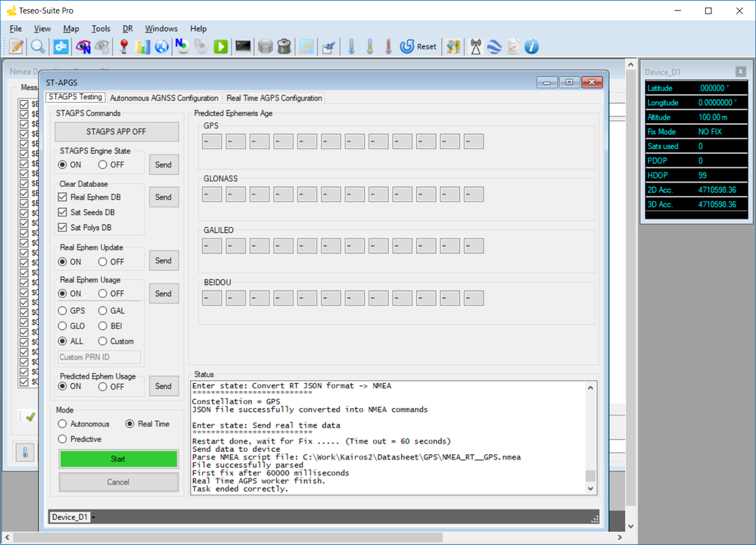This screenshot has width=756, height=545.
Task: Open the blue gears configuration icon
Action: pyautogui.click(x=61, y=46)
